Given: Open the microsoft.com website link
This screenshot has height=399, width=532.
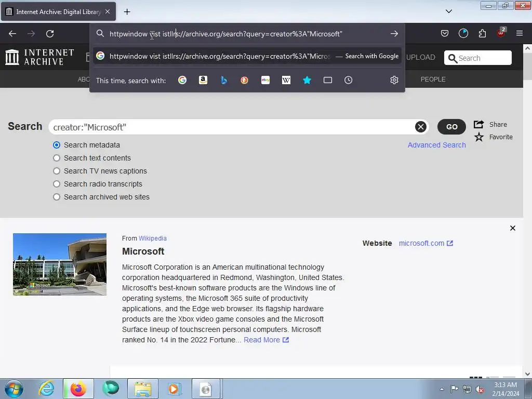Looking at the screenshot, I should (x=426, y=243).
